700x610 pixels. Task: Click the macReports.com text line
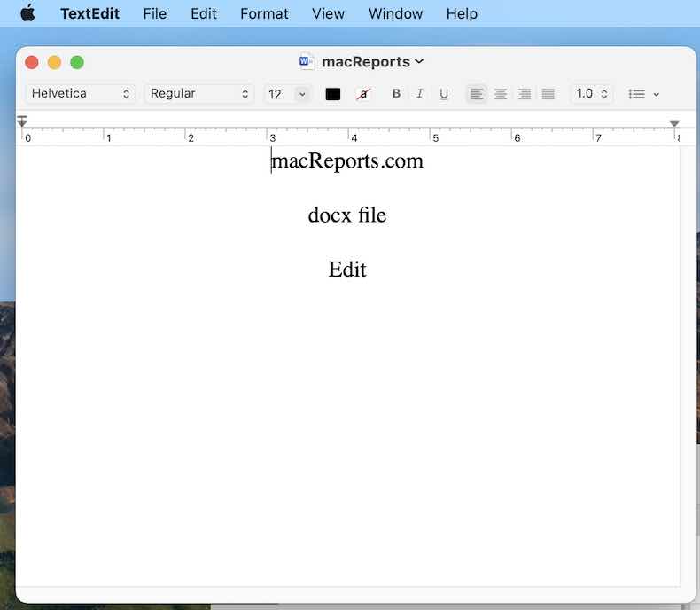(347, 160)
